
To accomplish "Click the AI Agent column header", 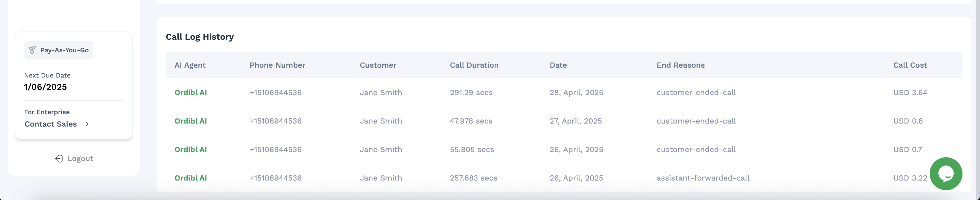I will 190,65.
